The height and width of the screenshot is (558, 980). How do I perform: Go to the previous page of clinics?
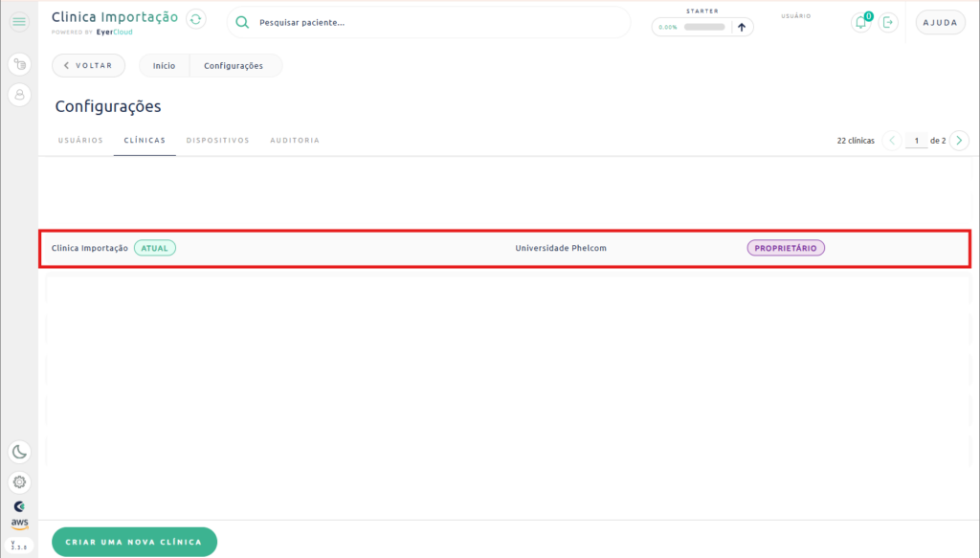(x=892, y=141)
